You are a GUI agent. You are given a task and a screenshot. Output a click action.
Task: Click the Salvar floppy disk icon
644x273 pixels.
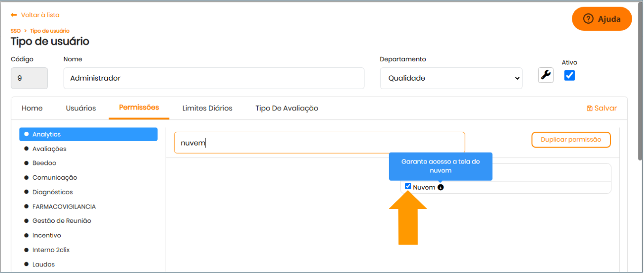(589, 108)
